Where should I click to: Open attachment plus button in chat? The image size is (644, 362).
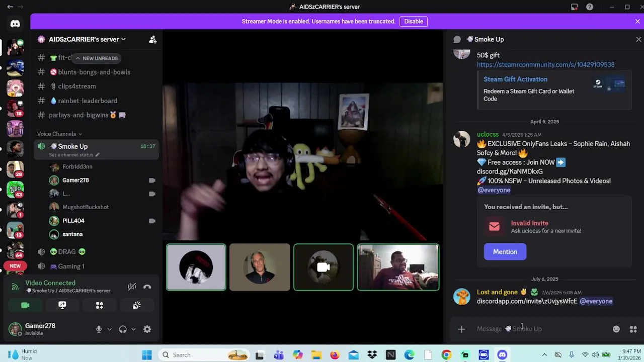tap(461, 329)
